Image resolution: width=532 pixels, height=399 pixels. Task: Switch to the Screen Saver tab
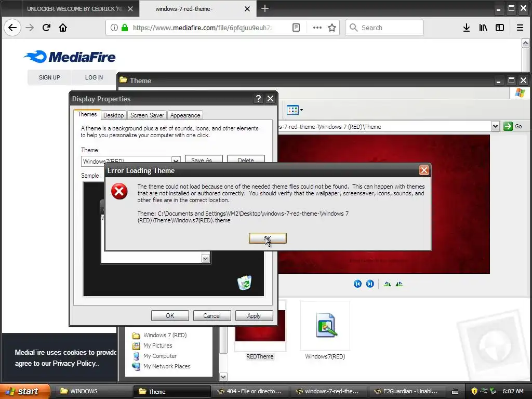click(x=147, y=115)
